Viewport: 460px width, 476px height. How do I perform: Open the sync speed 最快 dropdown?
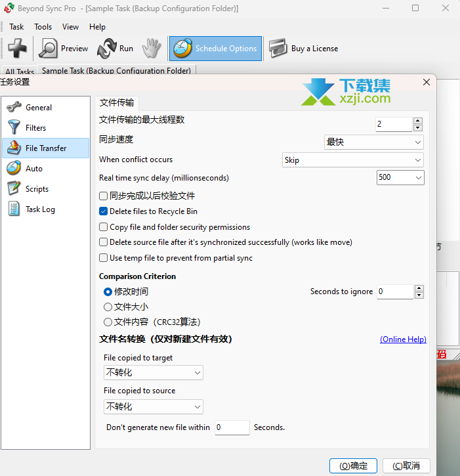click(374, 142)
